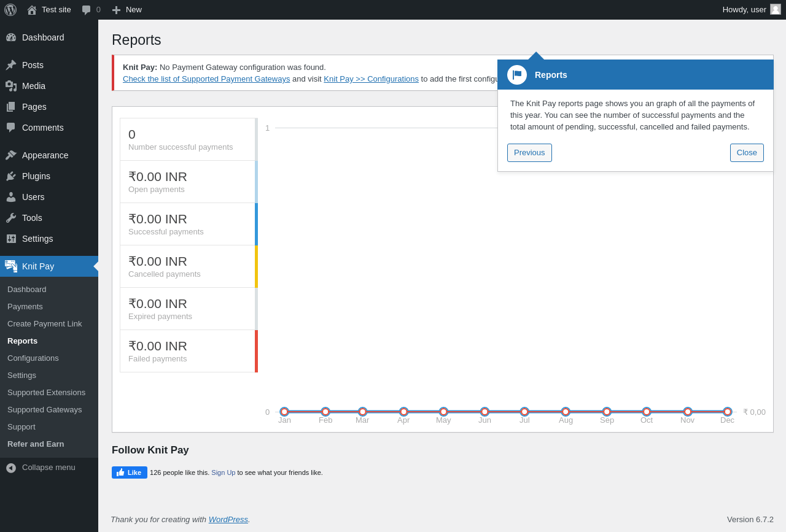Open the Tools wrench icon
The image size is (786, 532).
tap(11, 218)
